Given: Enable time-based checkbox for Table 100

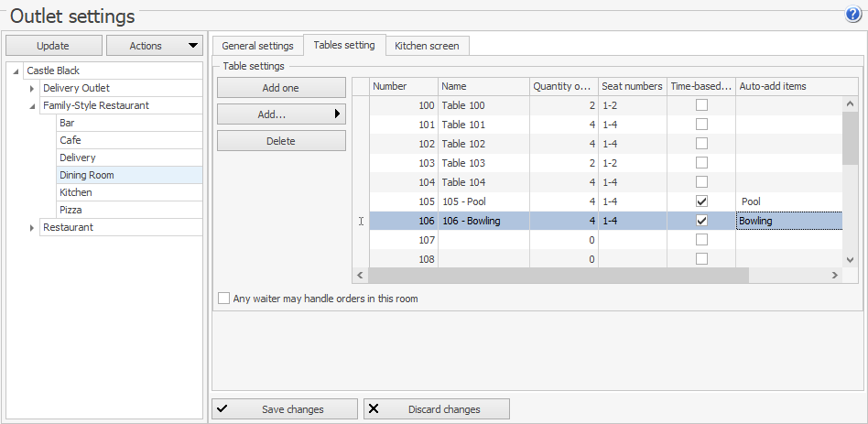Looking at the screenshot, I should (x=701, y=105).
